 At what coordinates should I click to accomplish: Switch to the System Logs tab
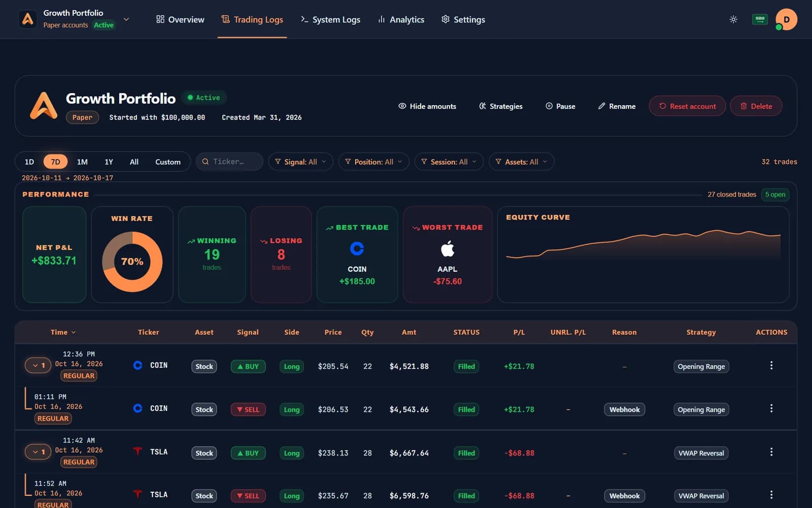330,19
